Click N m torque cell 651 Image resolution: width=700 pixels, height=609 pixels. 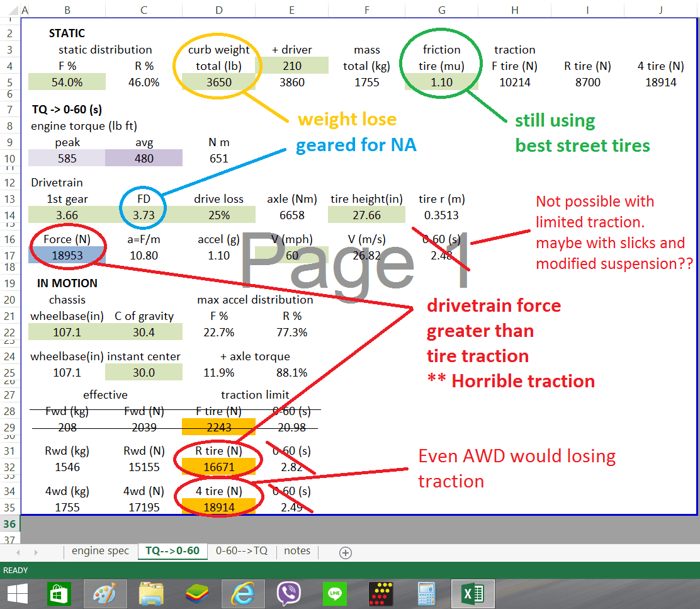[219, 158]
